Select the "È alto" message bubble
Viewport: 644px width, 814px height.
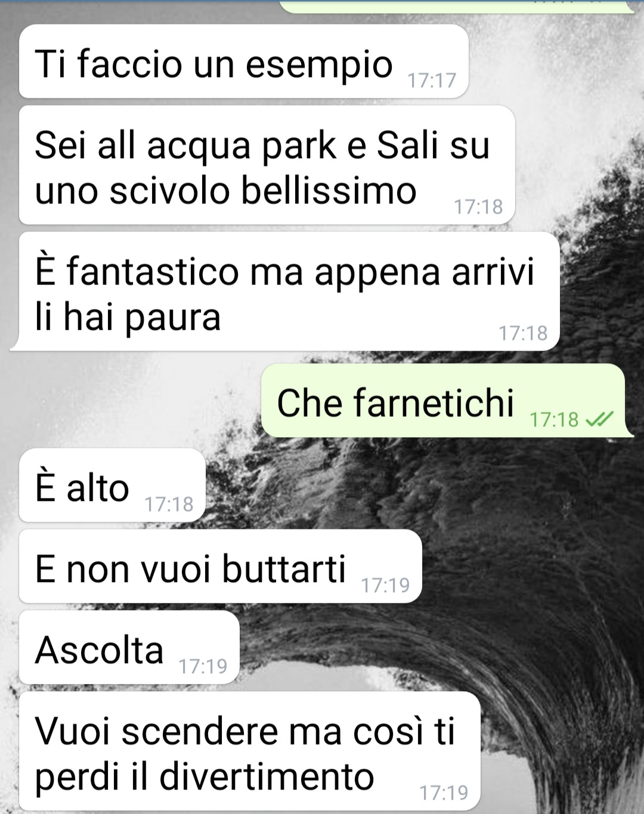112,485
